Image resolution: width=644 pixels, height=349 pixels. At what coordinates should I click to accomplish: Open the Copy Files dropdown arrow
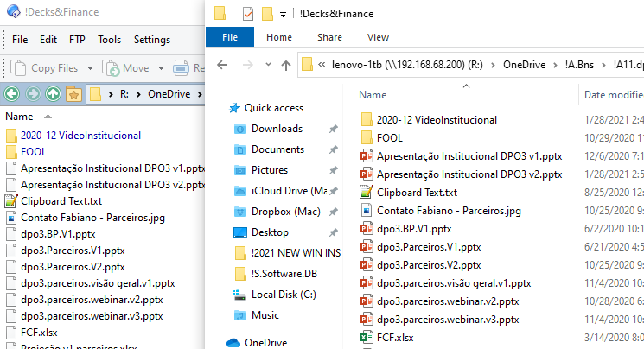pos(91,67)
